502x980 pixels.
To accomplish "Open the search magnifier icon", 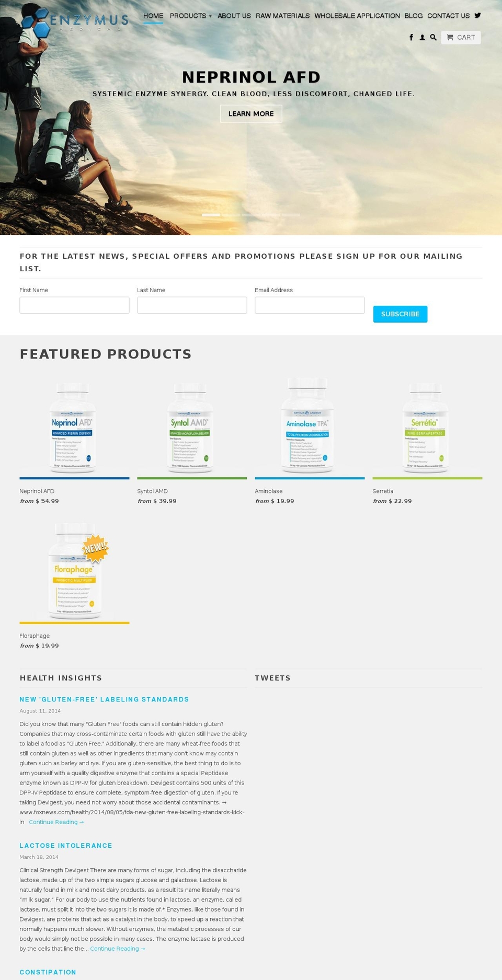I will (433, 37).
